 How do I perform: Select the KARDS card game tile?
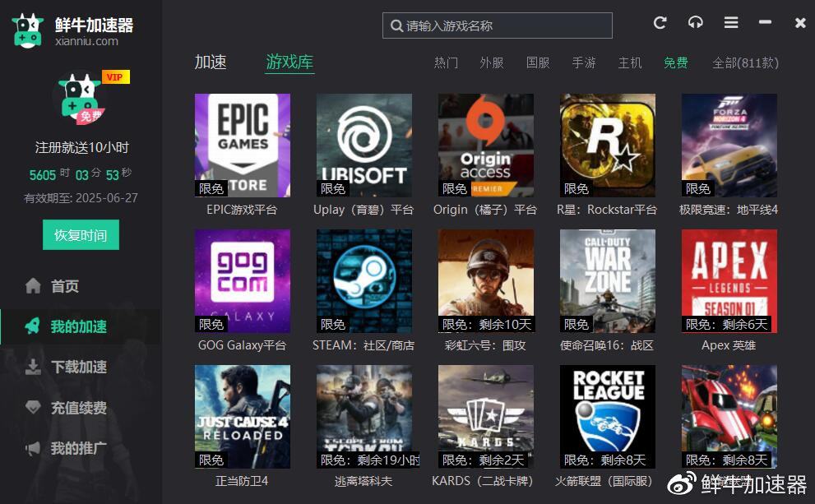pyautogui.click(x=486, y=417)
